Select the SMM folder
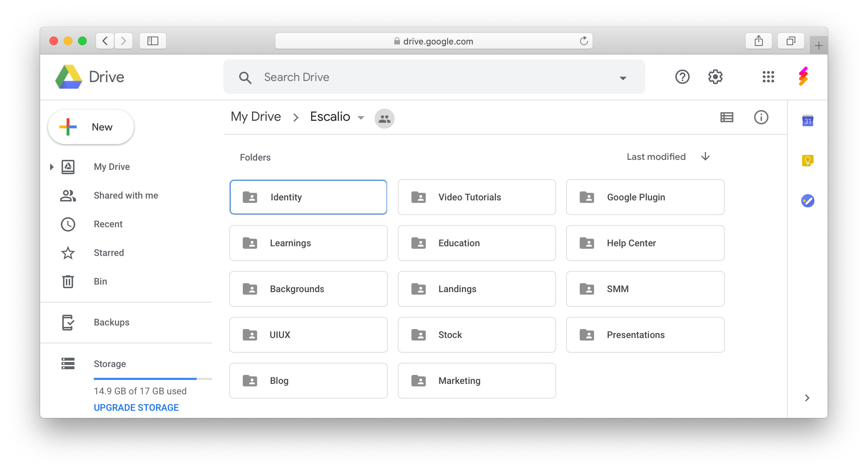 pyautogui.click(x=645, y=289)
